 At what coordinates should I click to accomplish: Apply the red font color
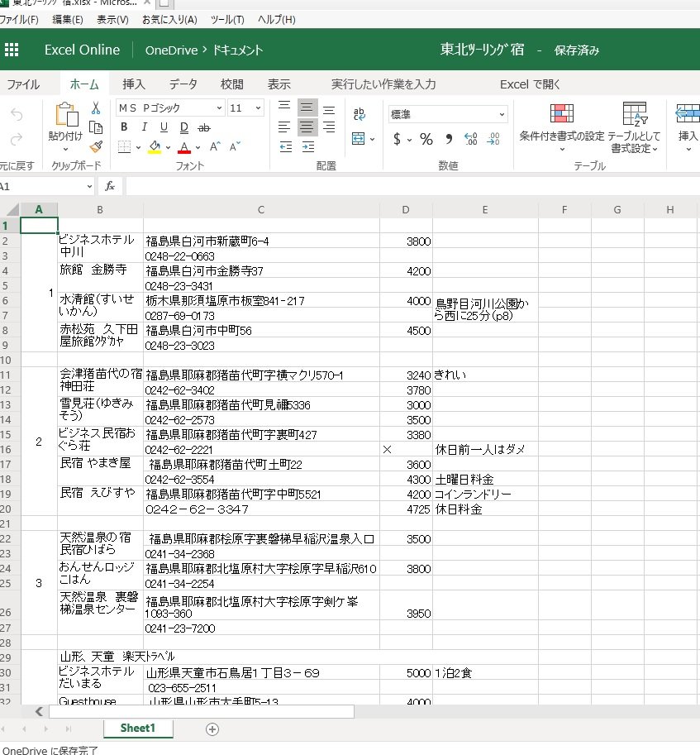pos(184,147)
